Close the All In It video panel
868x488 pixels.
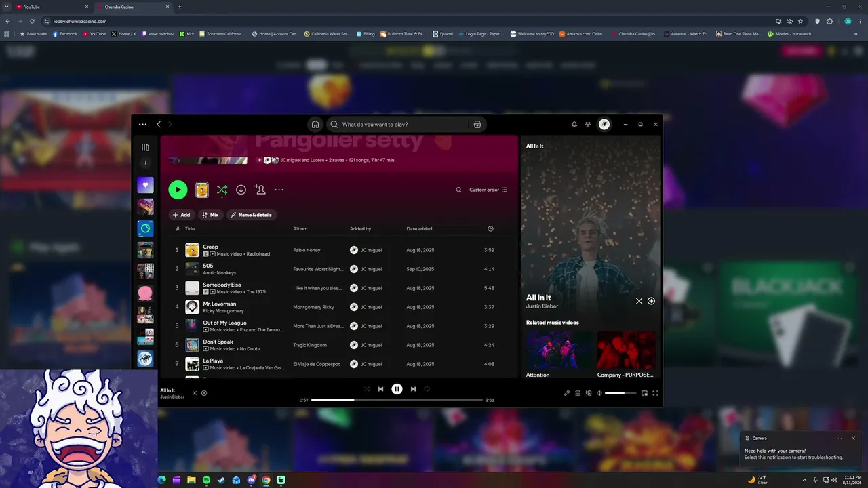click(639, 301)
